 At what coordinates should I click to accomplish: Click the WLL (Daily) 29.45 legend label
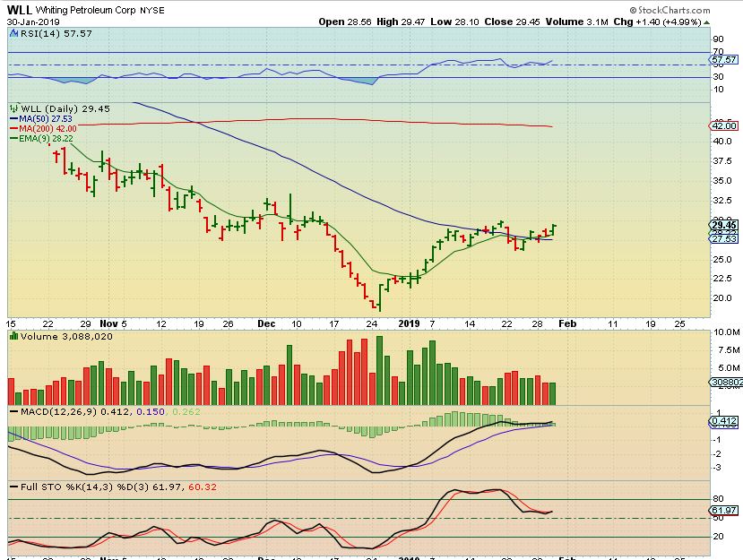tap(65, 109)
